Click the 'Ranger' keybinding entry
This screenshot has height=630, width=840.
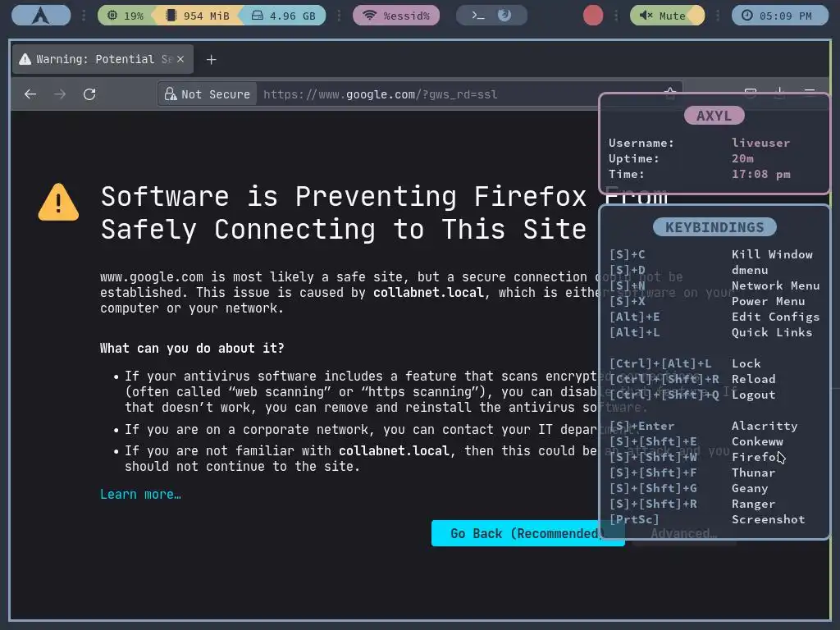[x=753, y=504]
